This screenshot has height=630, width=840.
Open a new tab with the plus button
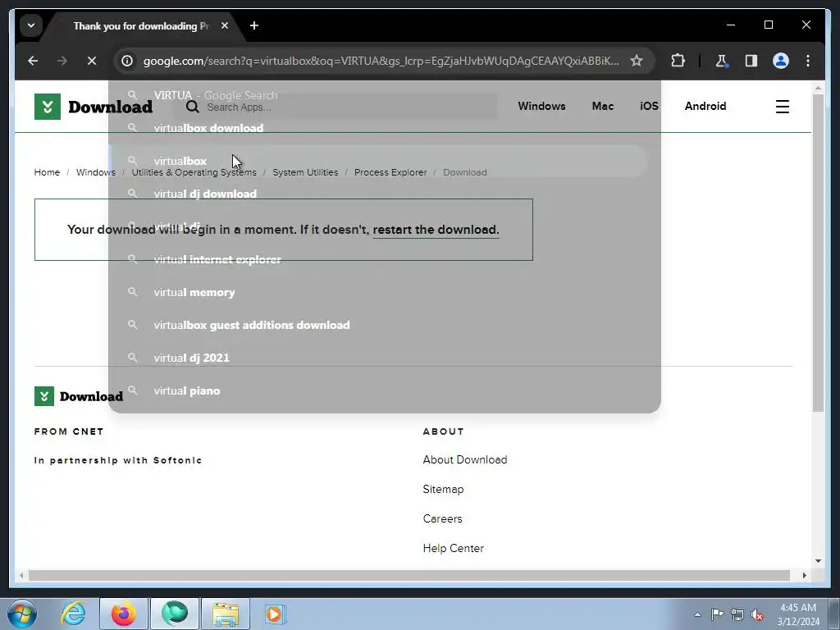[254, 25]
